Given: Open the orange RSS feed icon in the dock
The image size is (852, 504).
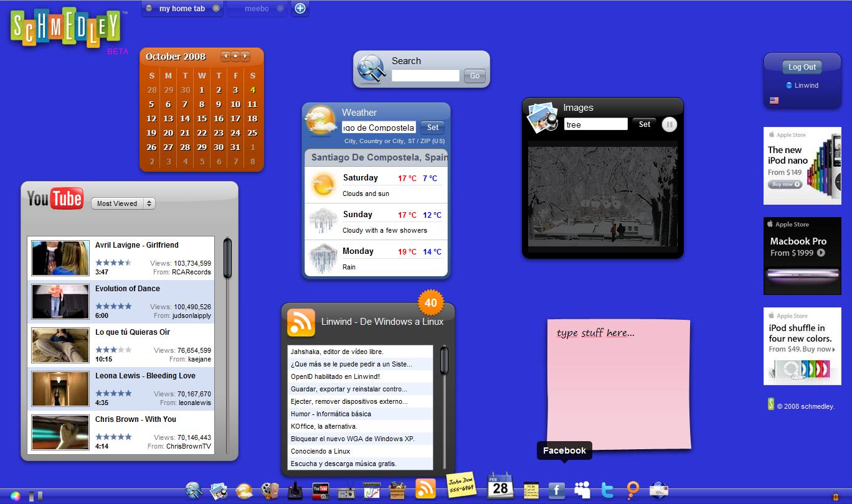Looking at the screenshot, I should coord(425,489).
